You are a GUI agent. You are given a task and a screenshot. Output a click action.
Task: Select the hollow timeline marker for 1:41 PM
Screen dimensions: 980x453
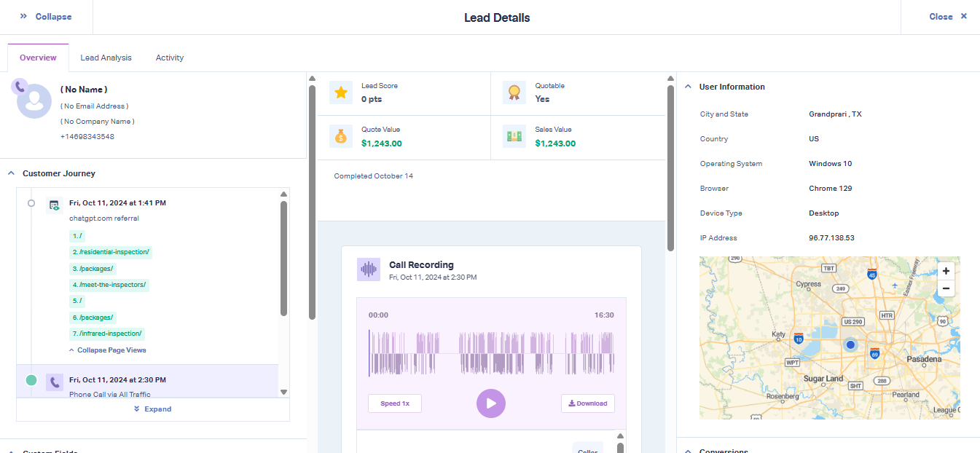click(31, 203)
